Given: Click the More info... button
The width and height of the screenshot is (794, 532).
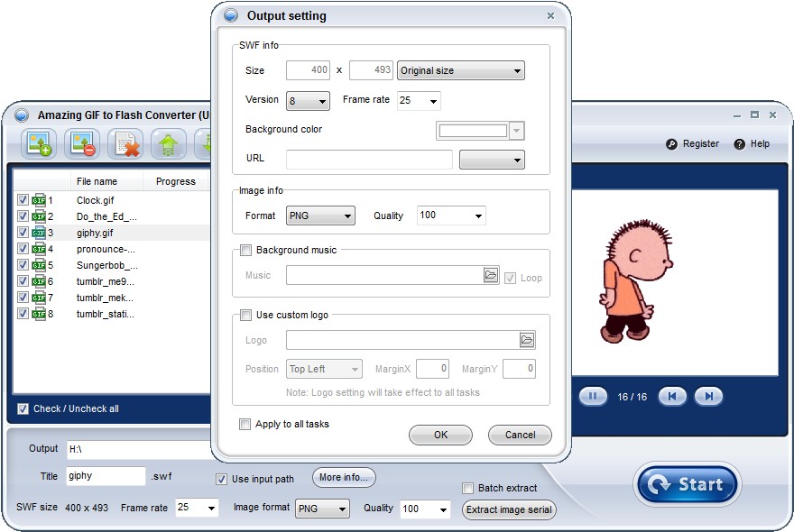Looking at the screenshot, I should point(344,477).
